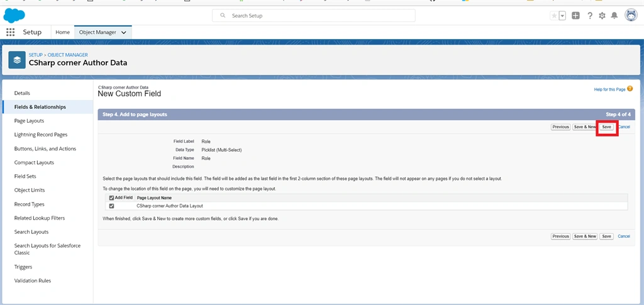The width and height of the screenshot is (644, 305).
Task: Click the object layers icon in header
Action: (17, 60)
